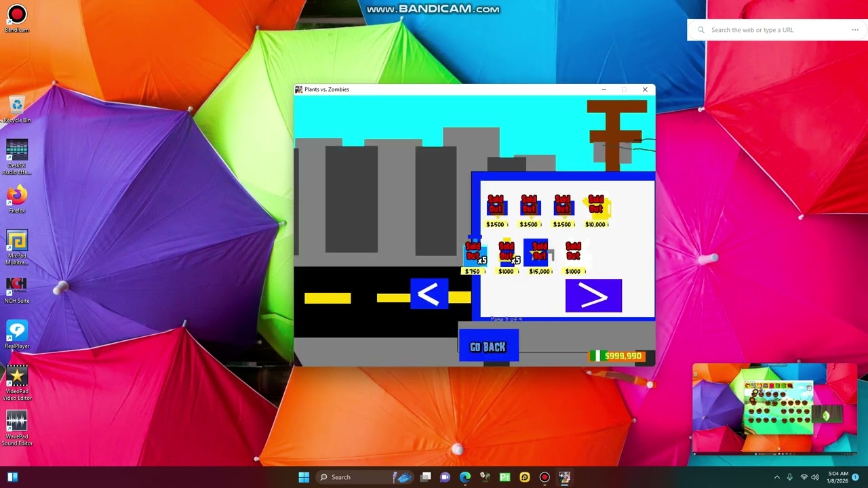Image resolution: width=868 pixels, height=488 pixels.
Task: Open the Wi-Fi network tray icon
Action: pos(804,477)
